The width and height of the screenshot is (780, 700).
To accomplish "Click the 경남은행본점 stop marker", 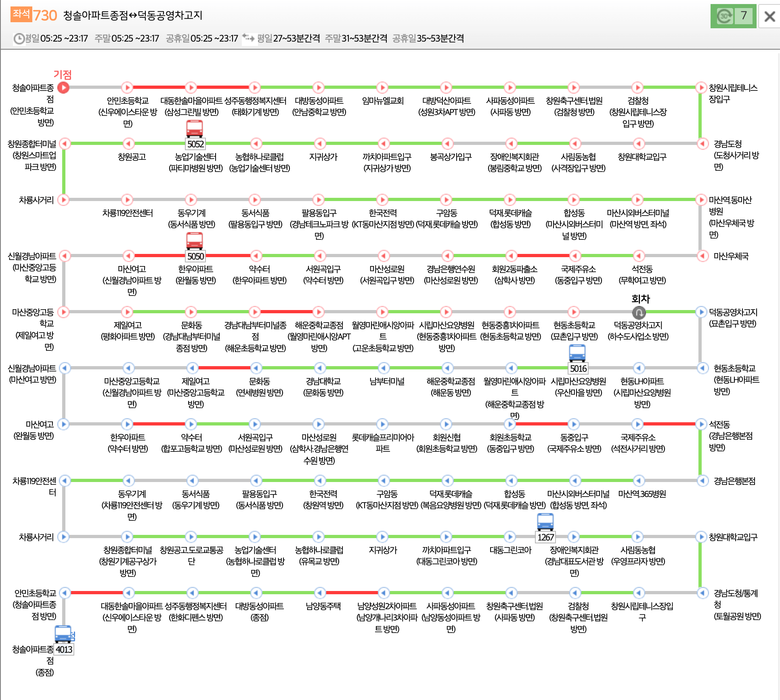I will 702,481.
